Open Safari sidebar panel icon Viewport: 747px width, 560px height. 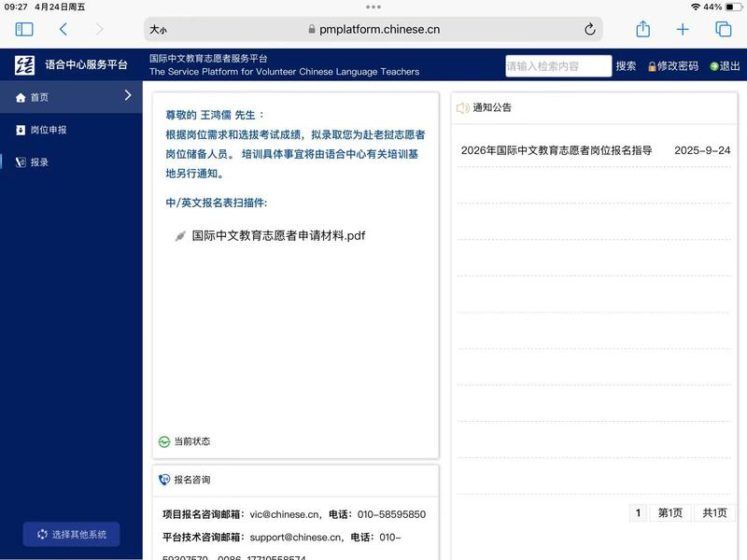tap(24, 30)
